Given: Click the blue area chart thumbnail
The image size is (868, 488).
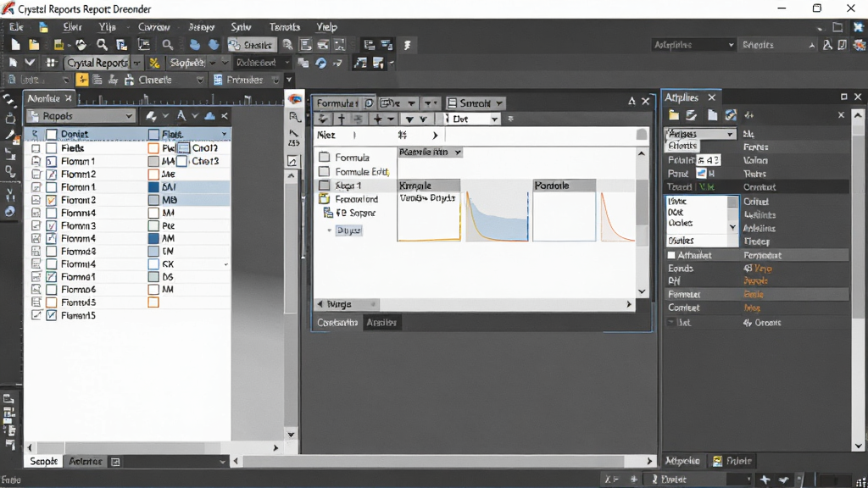Looking at the screenshot, I should click(x=497, y=216).
